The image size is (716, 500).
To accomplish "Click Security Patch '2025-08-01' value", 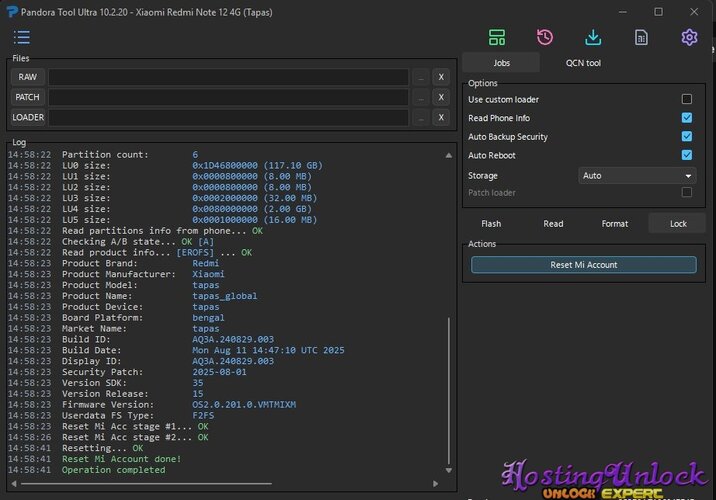I will pyautogui.click(x=219, y=372).
